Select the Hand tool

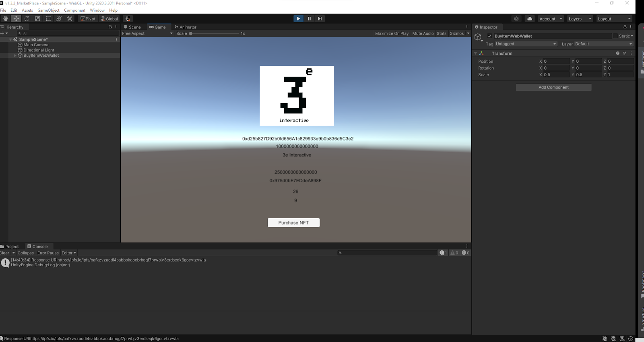(5, 19)
